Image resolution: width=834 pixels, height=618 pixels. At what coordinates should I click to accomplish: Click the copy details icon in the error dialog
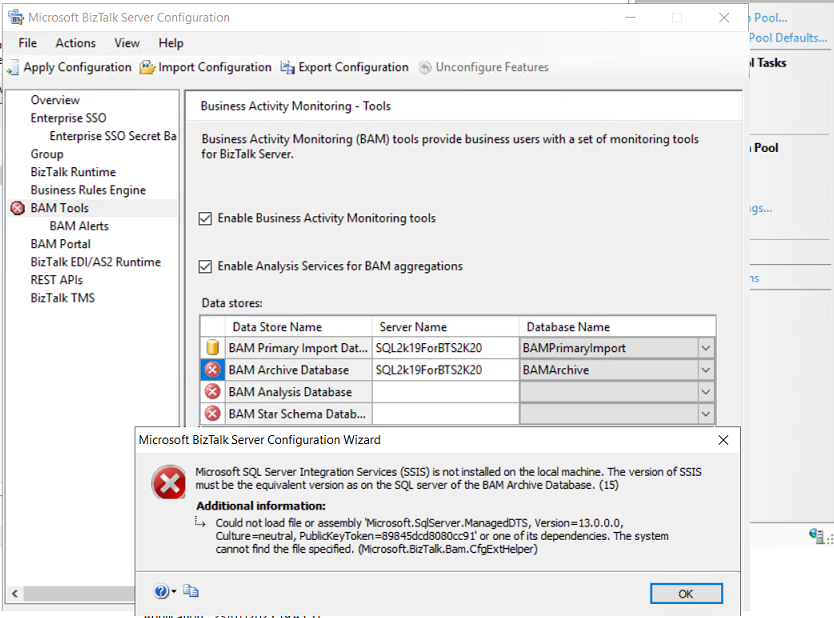coord(189,591)
